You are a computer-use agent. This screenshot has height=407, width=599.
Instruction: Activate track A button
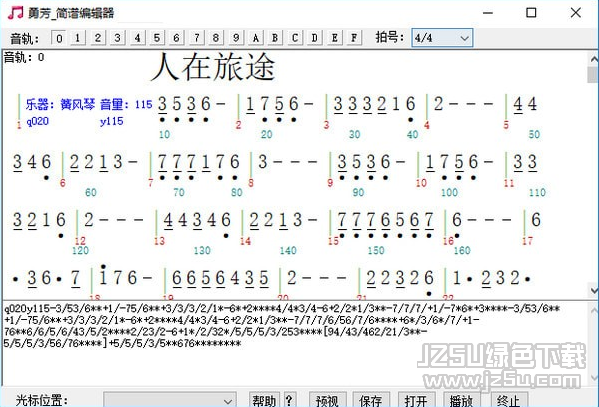(255, 38)
